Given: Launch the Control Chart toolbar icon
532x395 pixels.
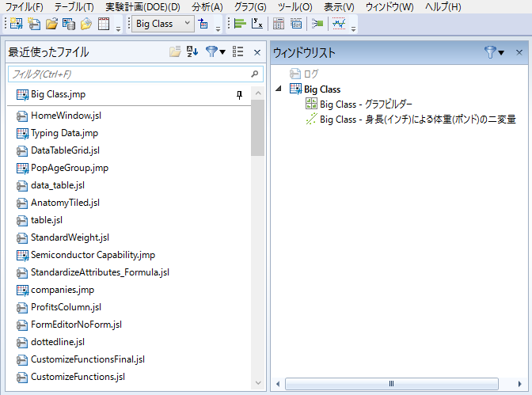Looking at the screenshot, I should [x=339, y=24].
